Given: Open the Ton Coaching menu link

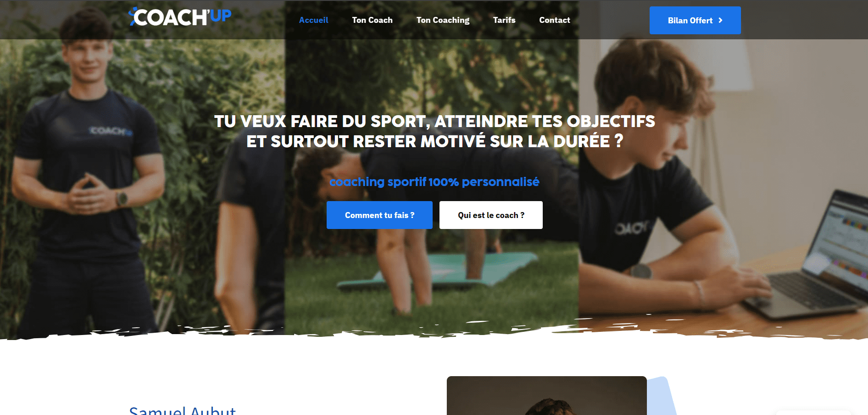Looking at the screenshot, I should tap(443, 20).
